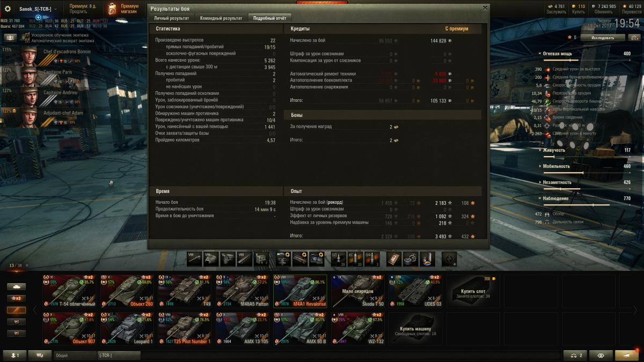Open the first aid kit consumable slot
Screen dimensions: 644x362
pyautogui.click(x=394, y=258)
